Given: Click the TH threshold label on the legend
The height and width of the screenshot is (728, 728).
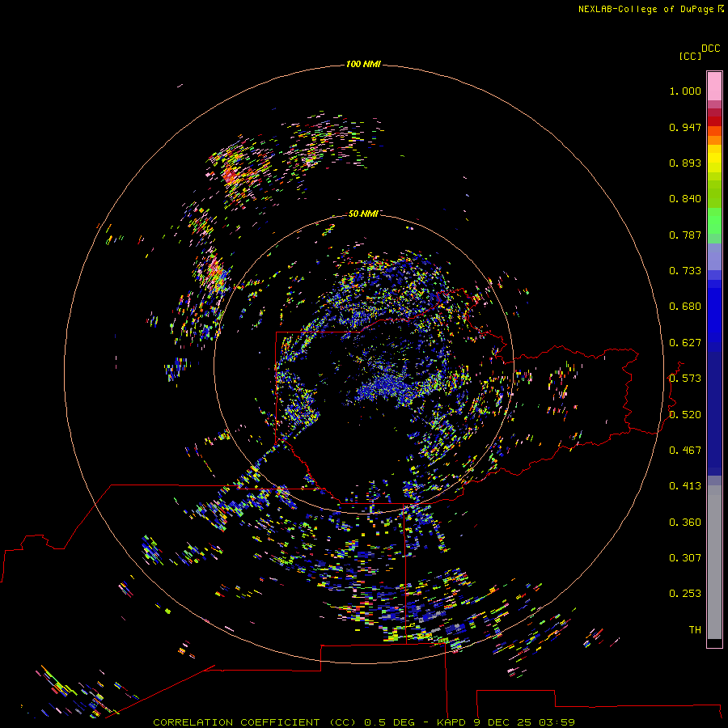Looking at the screenshot, I should tap(694, 629).
